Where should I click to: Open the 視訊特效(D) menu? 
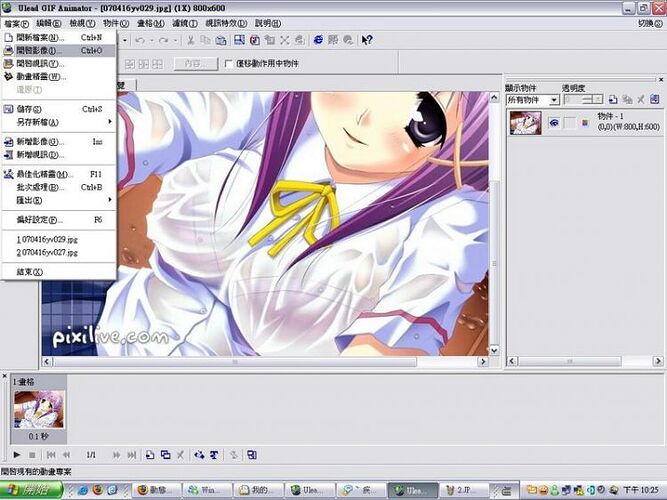(226, 23)
